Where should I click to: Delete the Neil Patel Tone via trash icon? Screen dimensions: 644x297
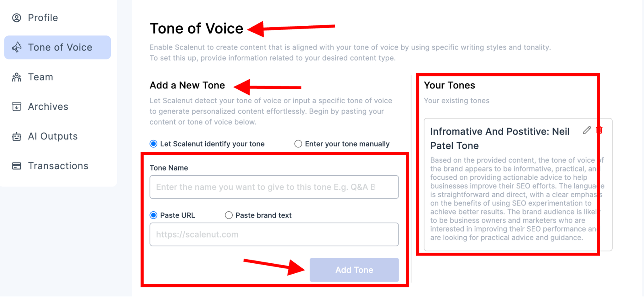(599, 130)
